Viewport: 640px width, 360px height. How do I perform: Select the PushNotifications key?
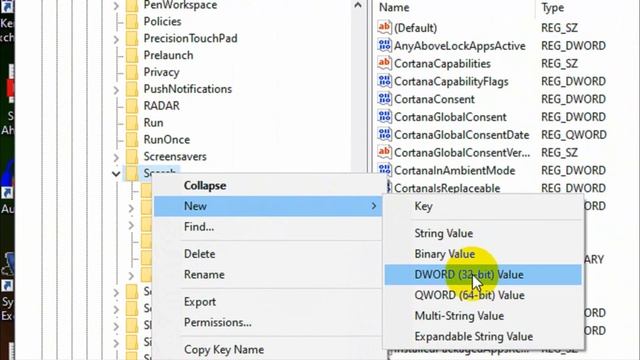[x=188, y=89]
